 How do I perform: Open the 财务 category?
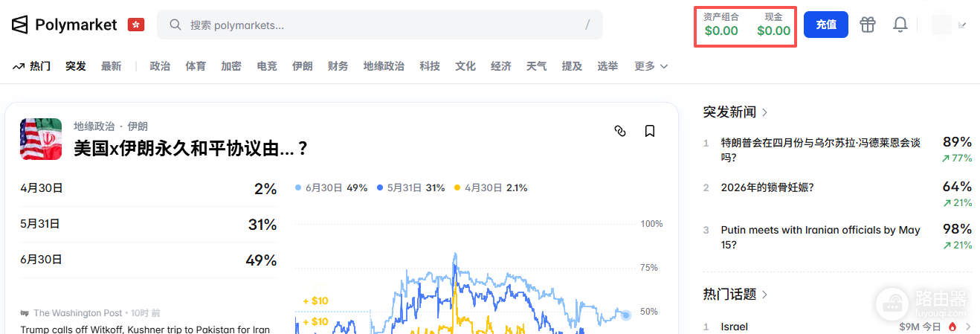[x=338, y=66]
